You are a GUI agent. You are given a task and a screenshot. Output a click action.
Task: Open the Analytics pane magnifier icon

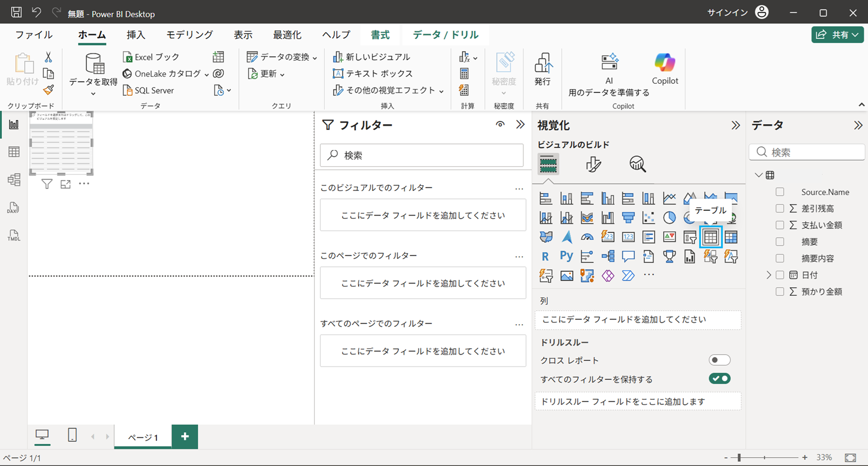[x=637, y=164]
